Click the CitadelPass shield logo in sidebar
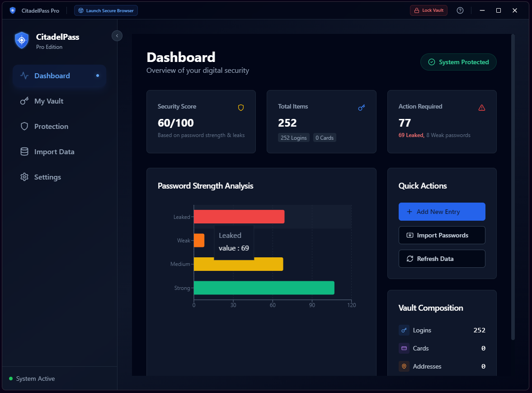 (x=22, y=40)
